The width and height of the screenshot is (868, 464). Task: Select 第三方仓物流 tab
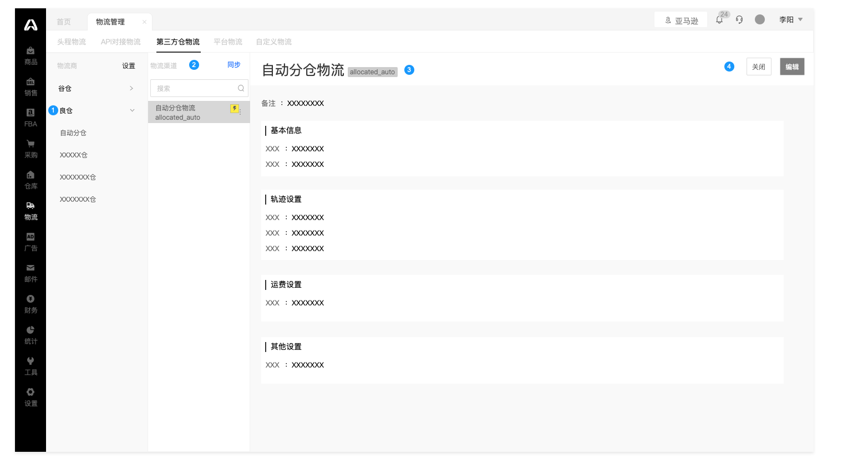[178, 42]
